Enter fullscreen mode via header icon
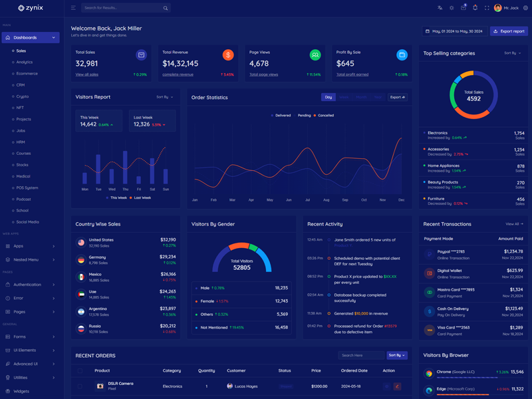 coord(487,8)
